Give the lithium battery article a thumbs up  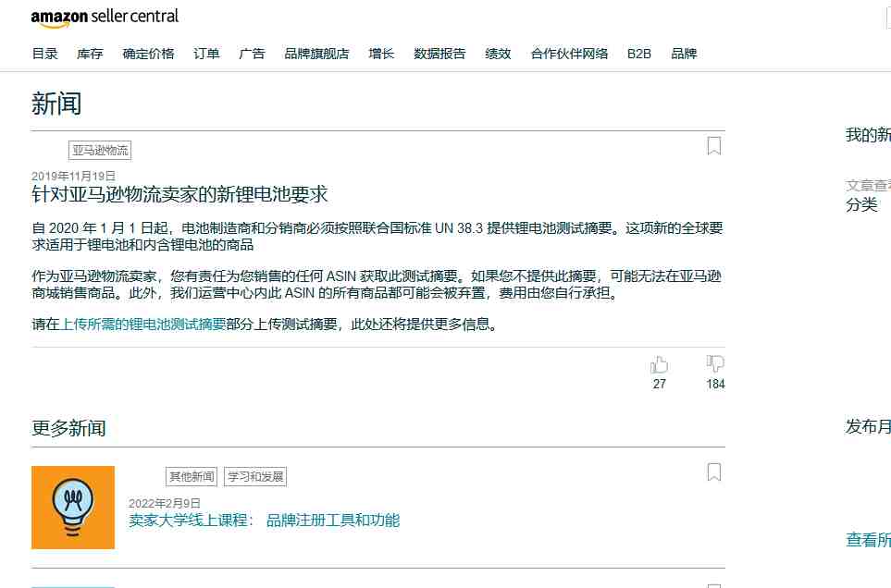(x=659, y=364)
